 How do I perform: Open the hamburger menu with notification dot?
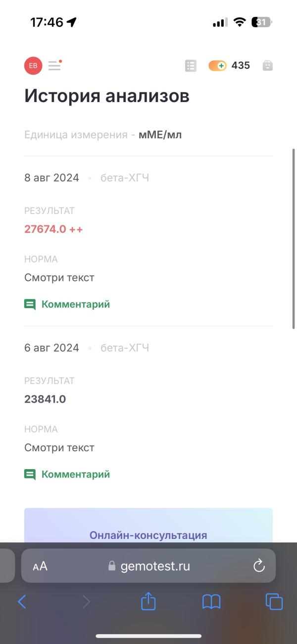(x=55, y=65)
